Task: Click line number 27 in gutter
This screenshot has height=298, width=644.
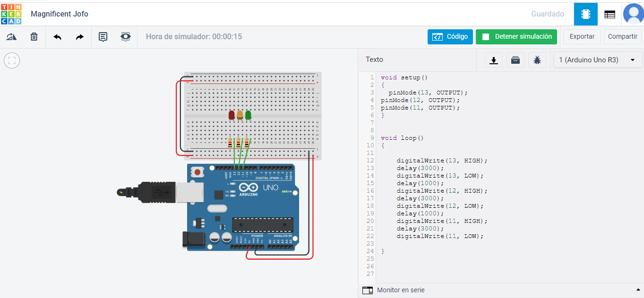Action: tap(370, 274)
